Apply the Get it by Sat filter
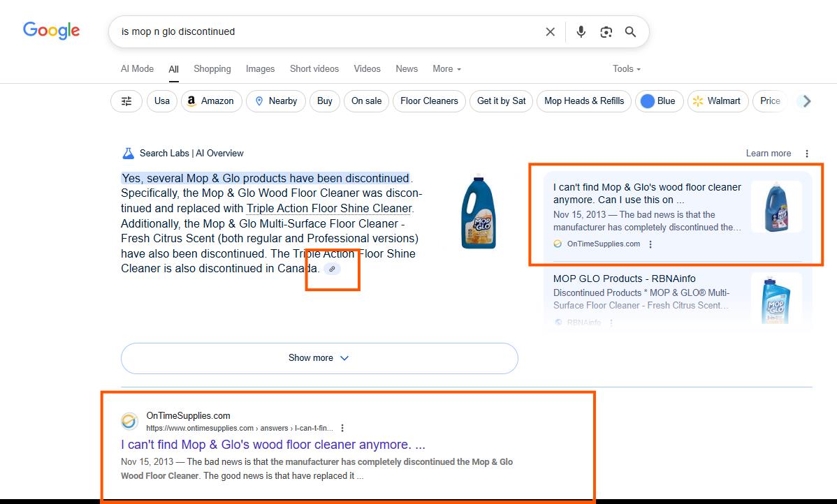The width and height of the screenshot is (837, 504). (x=501, y=101)
